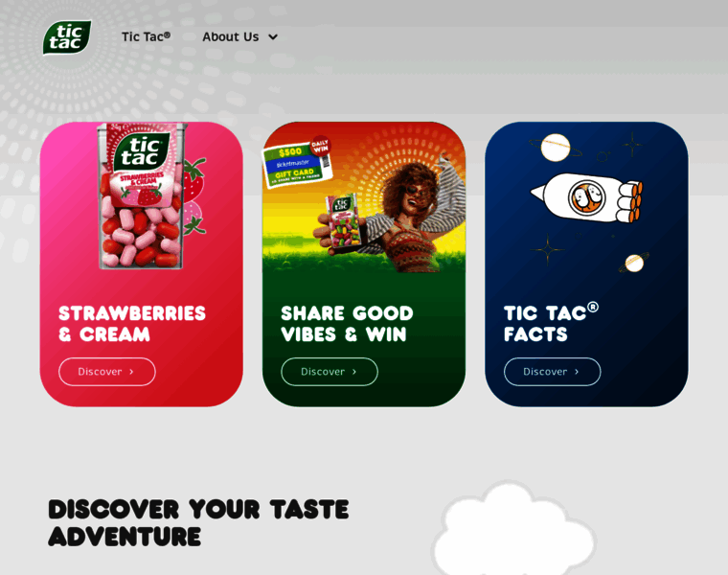The image size is (728, 575).
Task: Open the Tic Tac® menu item
Action: 146,36
